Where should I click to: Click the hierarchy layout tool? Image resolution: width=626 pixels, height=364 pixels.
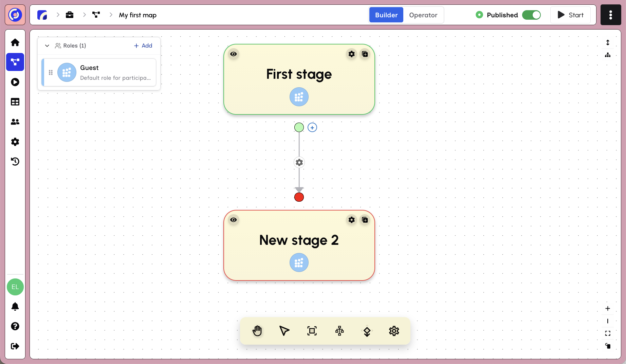pyautogui.click(x=339, y=331)
